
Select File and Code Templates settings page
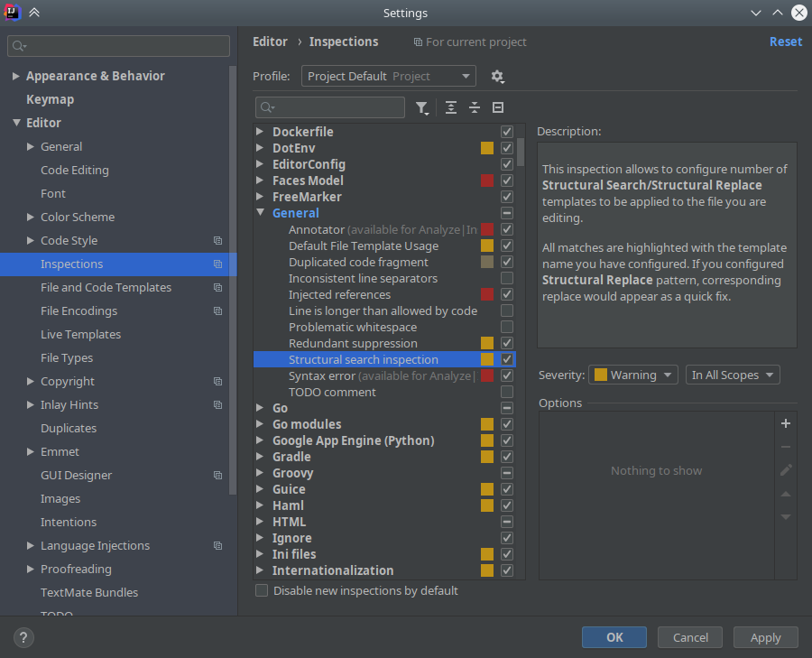point(106,288)
